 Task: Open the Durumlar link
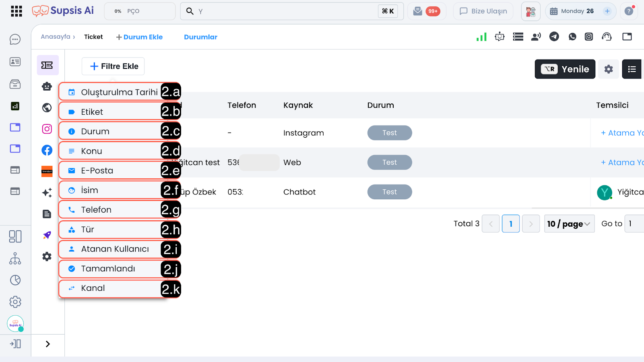[200, 37]
